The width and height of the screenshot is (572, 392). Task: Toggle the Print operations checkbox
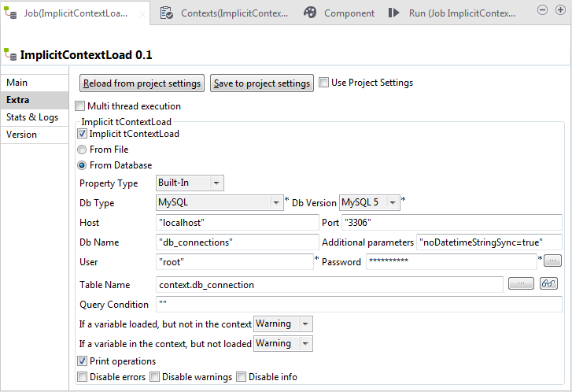tap(82, 361)
